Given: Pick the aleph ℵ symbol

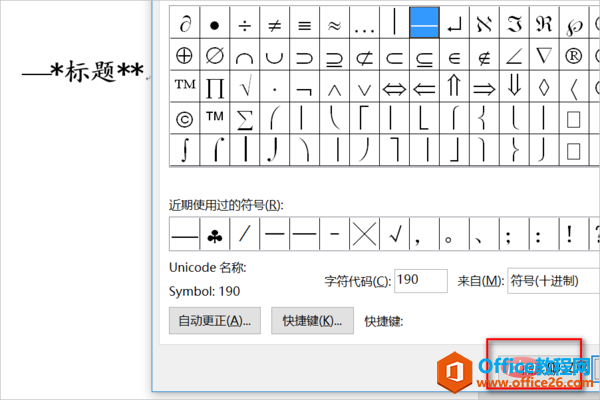Looking at the screenshot, I should pos(484,22).
